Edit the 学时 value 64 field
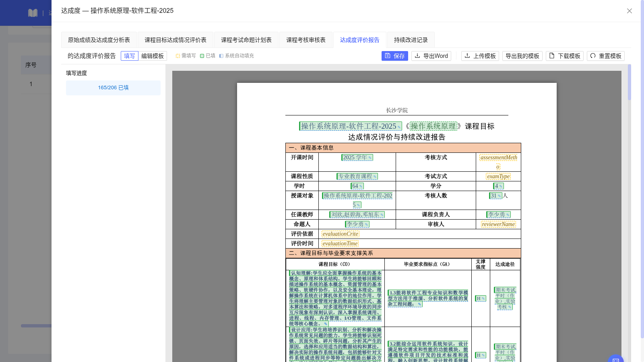The height and width of the screenshot is (362, 644). tap(357, 186)
